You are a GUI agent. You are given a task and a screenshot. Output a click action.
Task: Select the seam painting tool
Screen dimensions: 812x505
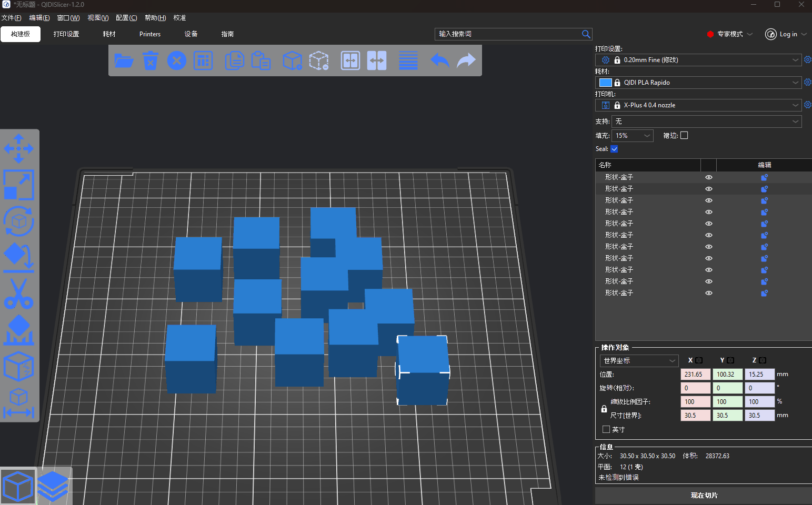[x=19, y=366]
